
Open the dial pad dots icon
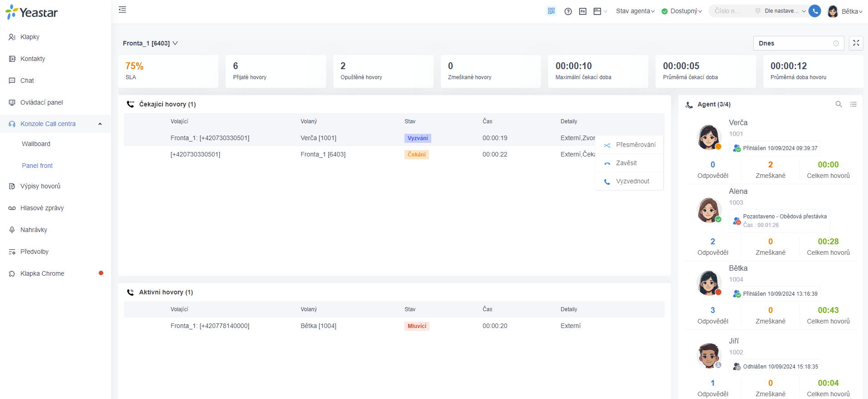(757, 11)
